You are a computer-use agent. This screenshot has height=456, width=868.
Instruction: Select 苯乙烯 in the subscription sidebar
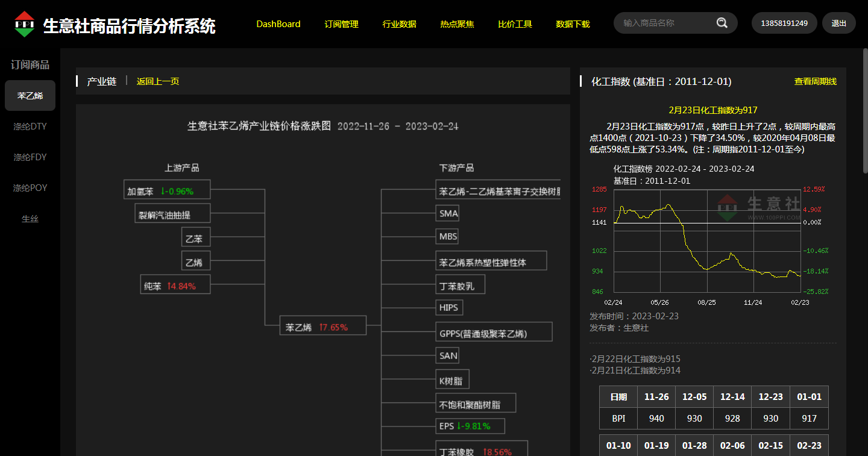pyautogui.click(x=30, y=96)
